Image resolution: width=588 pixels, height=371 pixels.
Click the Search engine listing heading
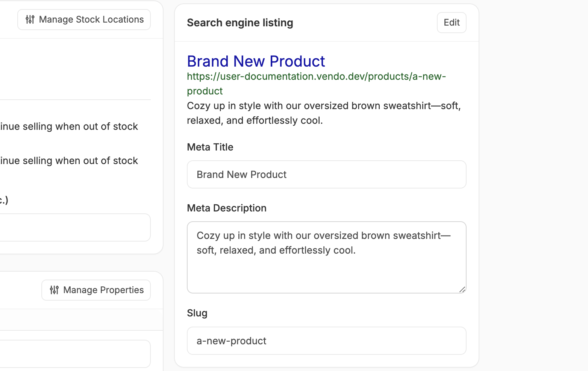point(240,23)
